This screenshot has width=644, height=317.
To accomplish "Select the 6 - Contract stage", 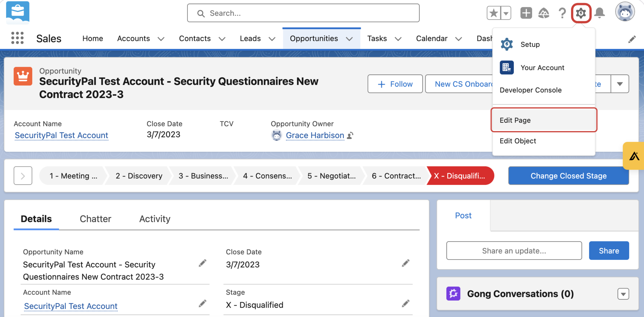I will pos(396,176).
